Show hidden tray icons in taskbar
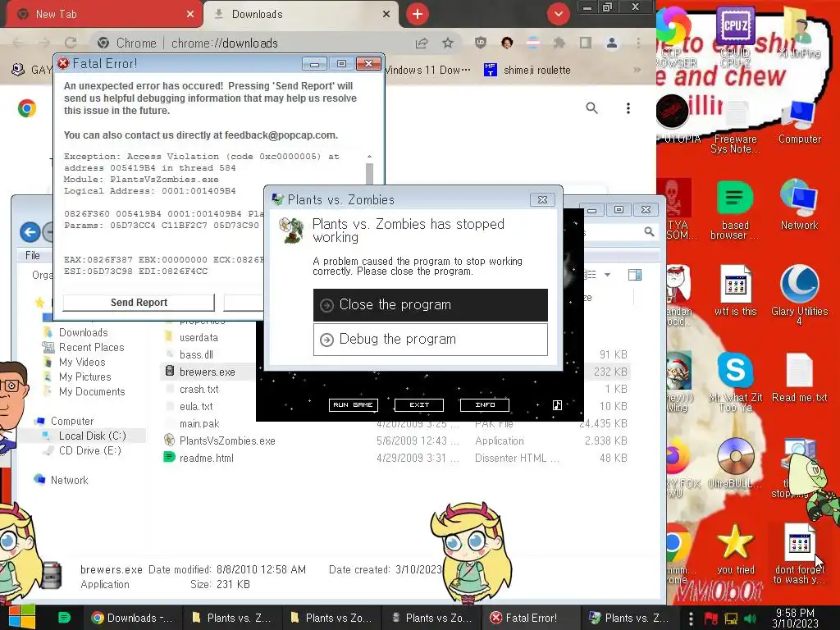The image size is (840, 630). click(691, 619)
